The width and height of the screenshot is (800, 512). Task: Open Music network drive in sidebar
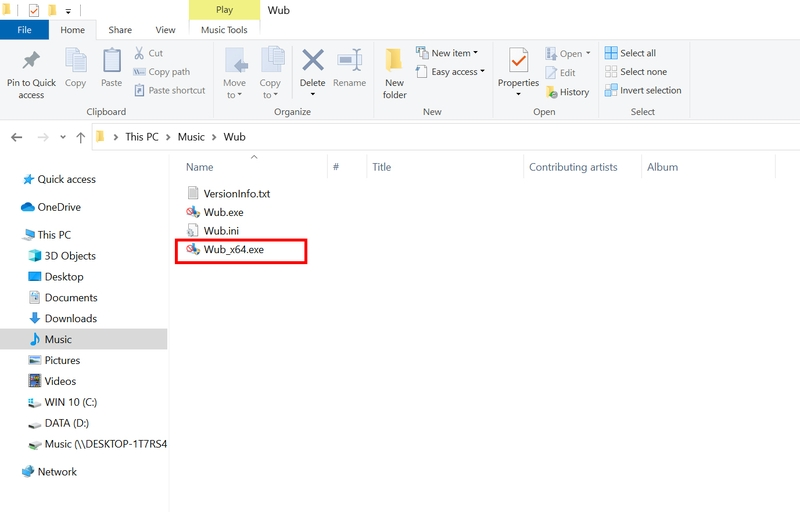(x=97, y=444)
